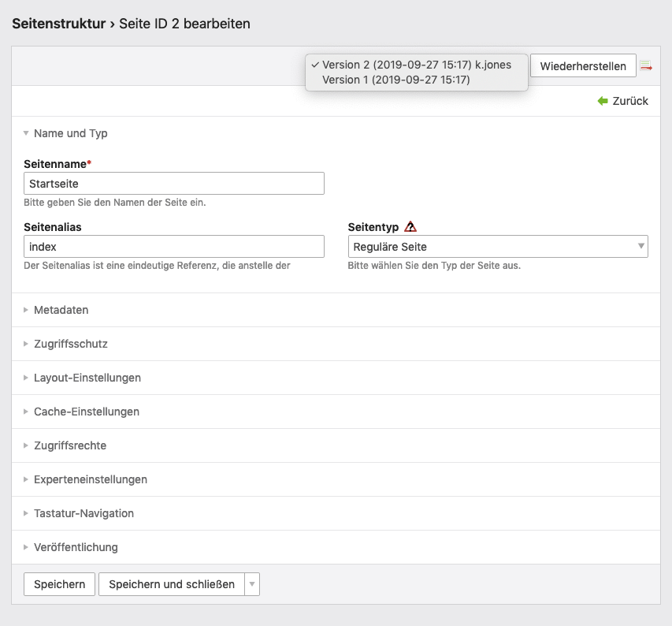672x626 pixels.
Task: Click the Wiederherstellen button
Action: pyautogui.click(x=583, y=65)
